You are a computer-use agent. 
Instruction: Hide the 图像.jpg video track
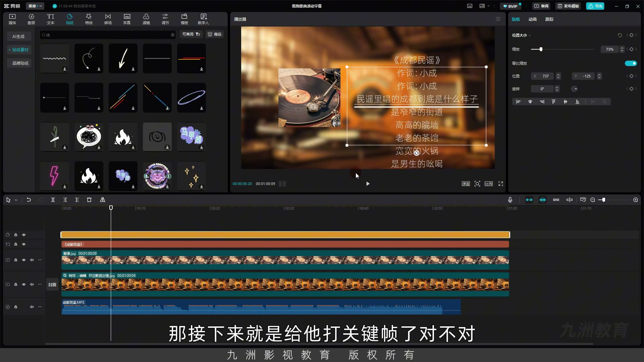(24, 260)
